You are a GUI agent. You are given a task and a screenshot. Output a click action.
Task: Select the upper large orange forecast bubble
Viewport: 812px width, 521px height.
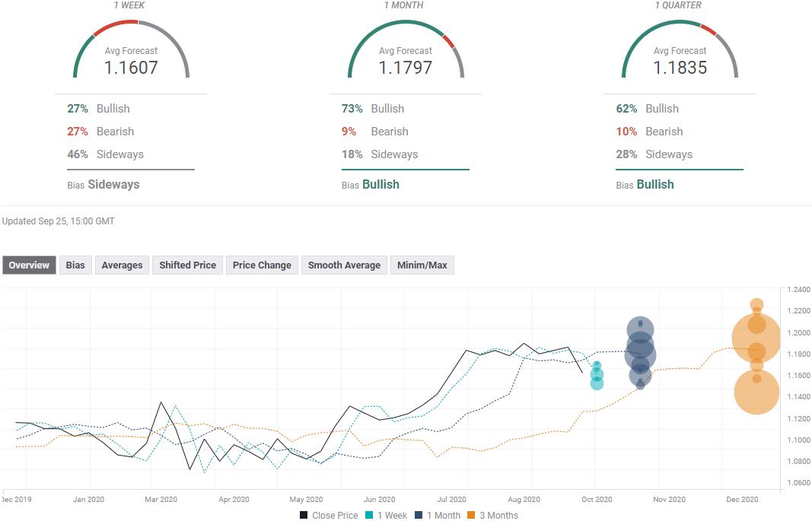coord(756,338)
